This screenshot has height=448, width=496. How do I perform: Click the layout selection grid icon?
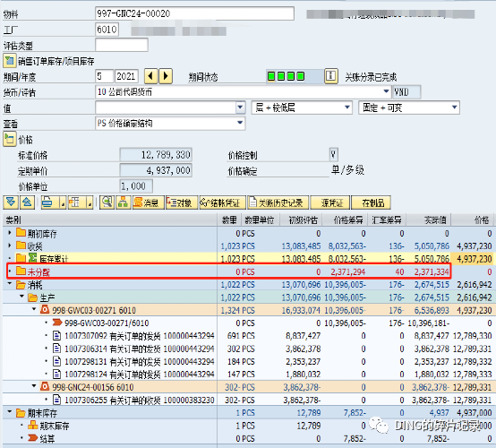tap(74, 202)
